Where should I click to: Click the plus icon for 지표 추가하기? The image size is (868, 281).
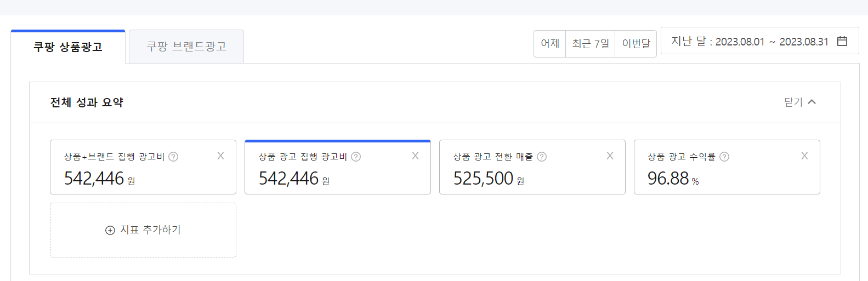110,230
